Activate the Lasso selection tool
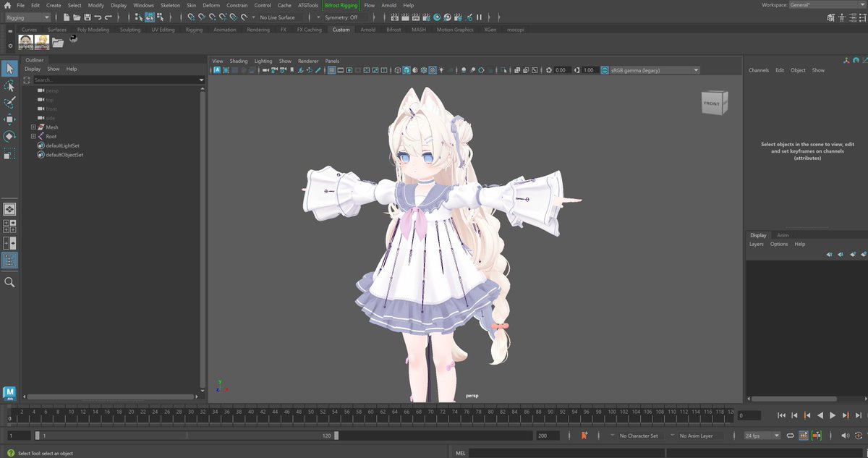Viewport: 868px width, 458px height. (9, 86)
